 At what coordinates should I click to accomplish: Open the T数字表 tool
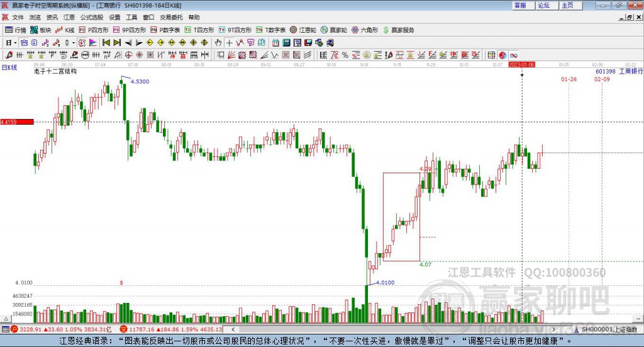pos(270,30)
